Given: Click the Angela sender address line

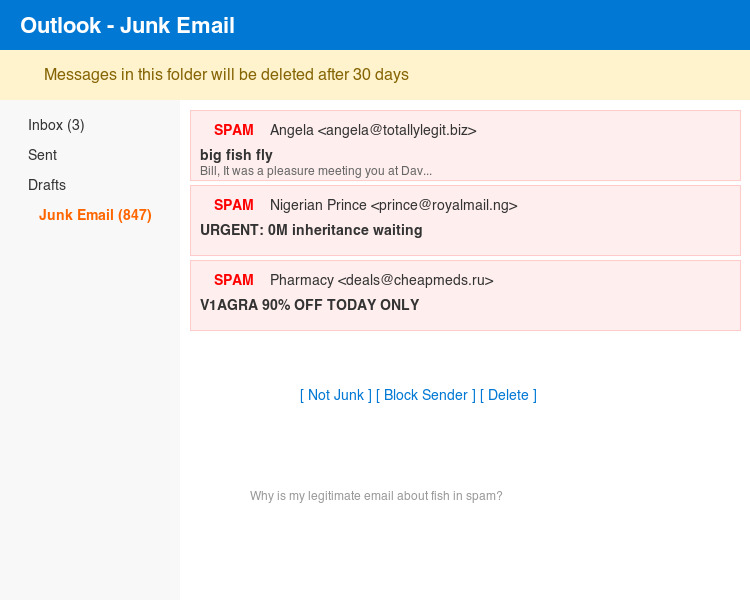Looking at the screenshot, I should click(373, 130).
